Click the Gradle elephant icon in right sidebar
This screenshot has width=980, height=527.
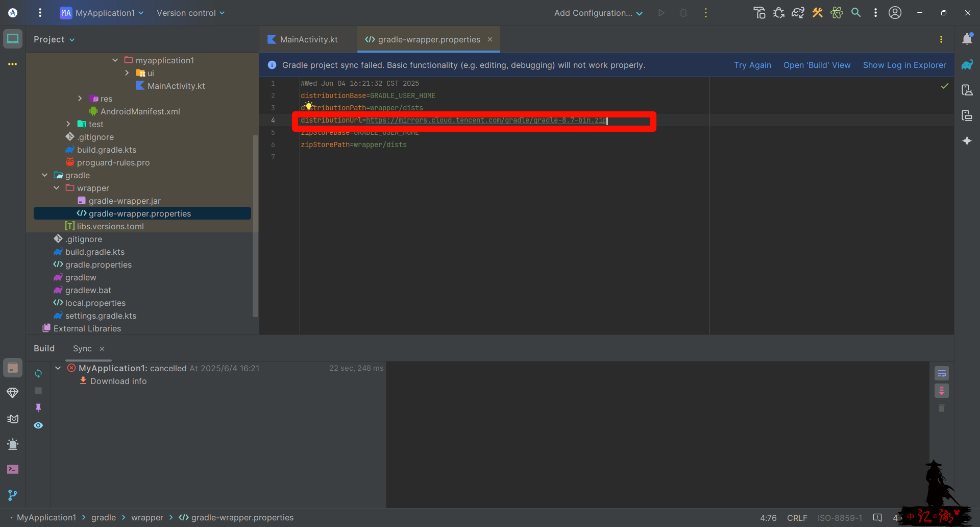click(x=967, y=65)
